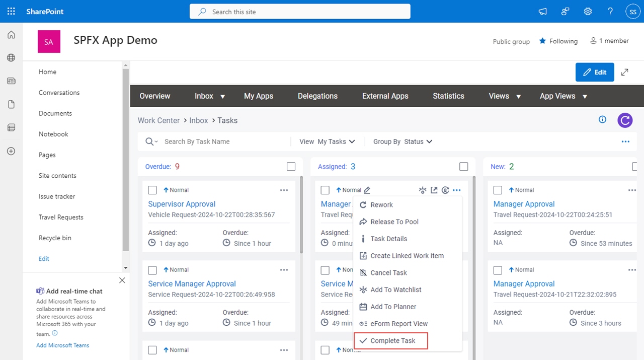Click the Search this site box
The width and height of the screenshot is (644, 360).
300,12
